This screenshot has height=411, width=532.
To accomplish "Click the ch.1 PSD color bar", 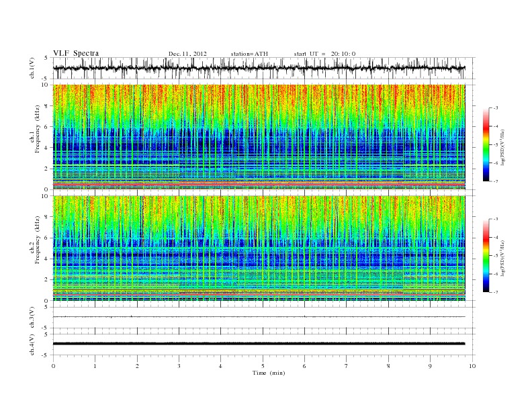I will 486,144.
